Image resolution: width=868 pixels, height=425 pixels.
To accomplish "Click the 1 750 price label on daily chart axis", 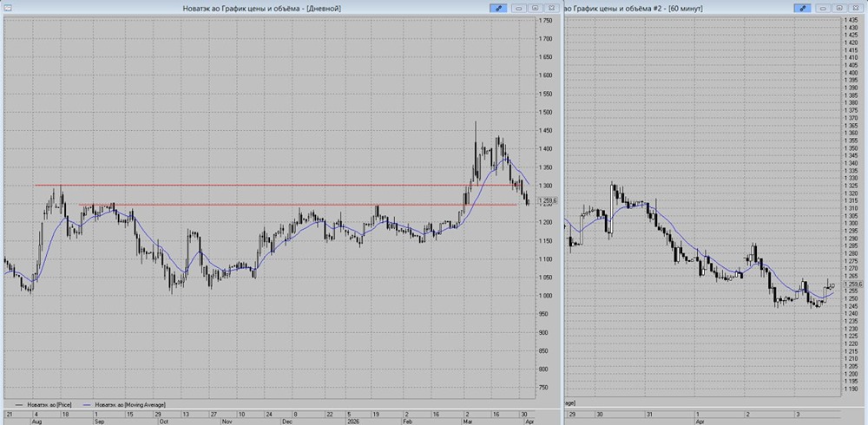I will coord(547,21).
